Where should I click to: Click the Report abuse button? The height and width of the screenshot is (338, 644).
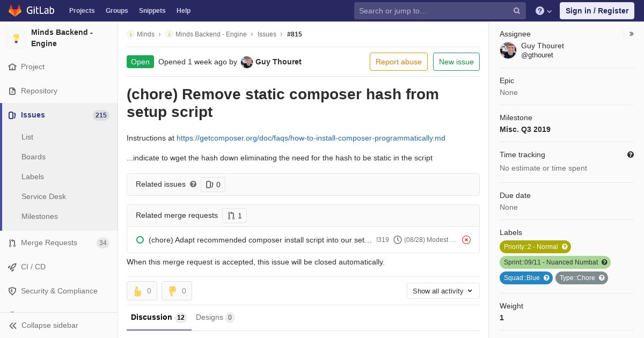399,62
